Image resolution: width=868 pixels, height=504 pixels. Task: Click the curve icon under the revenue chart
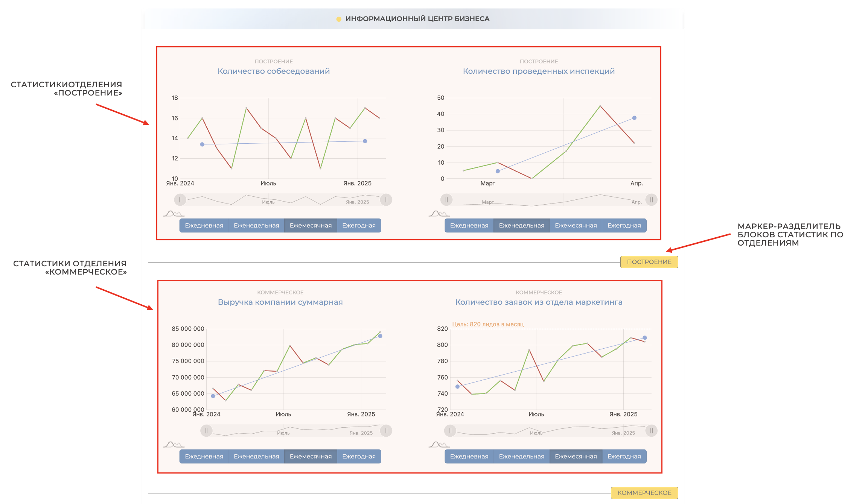(x=173, y=445)
